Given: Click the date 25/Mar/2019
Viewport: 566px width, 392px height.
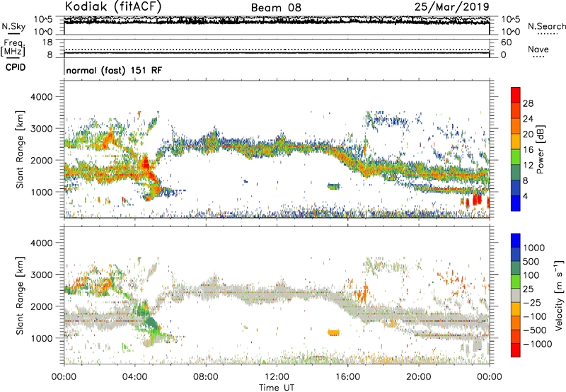Looking at the screenshot, I should pos(452,6).
